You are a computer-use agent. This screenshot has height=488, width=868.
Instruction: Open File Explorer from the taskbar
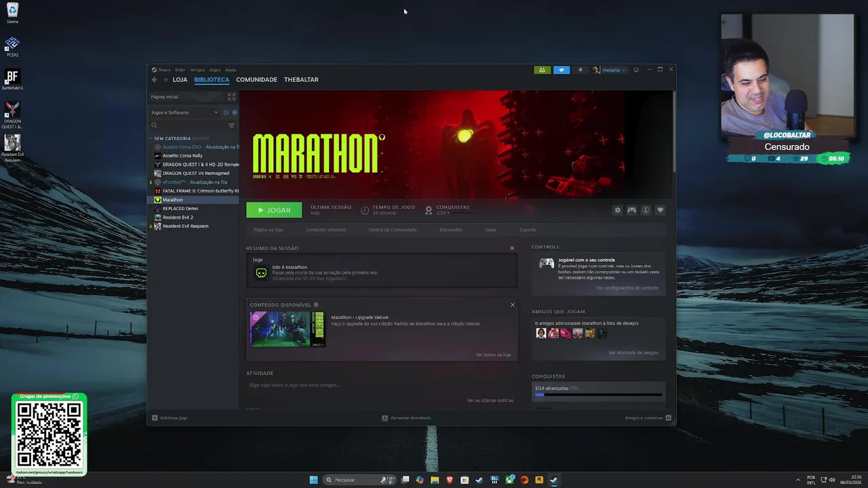[x=434, y=480]
